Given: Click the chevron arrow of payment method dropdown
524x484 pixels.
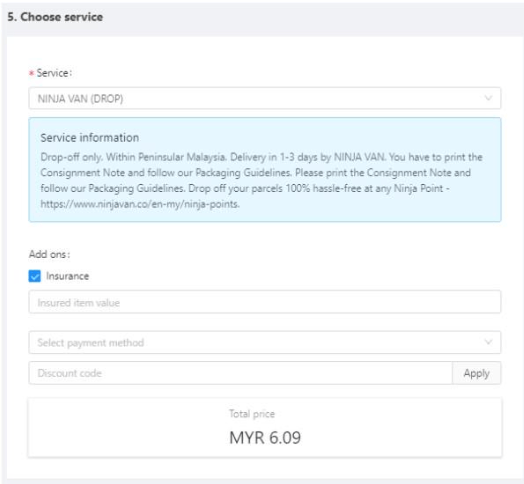Looking at the screenshot, I should (x=488, y=342).
